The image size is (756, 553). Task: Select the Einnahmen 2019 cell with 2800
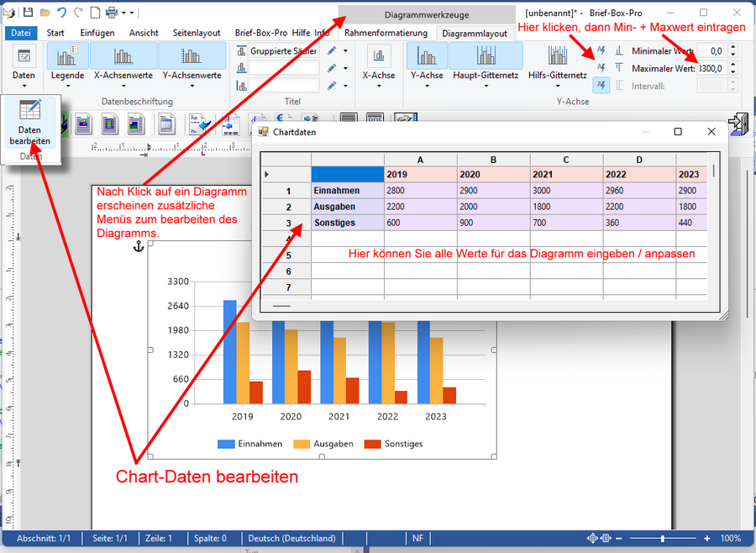[420, 191]
